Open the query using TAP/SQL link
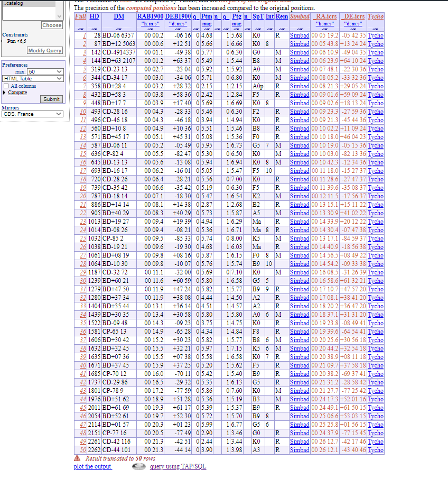The image size is (448, 478). (x=178, y=466)
